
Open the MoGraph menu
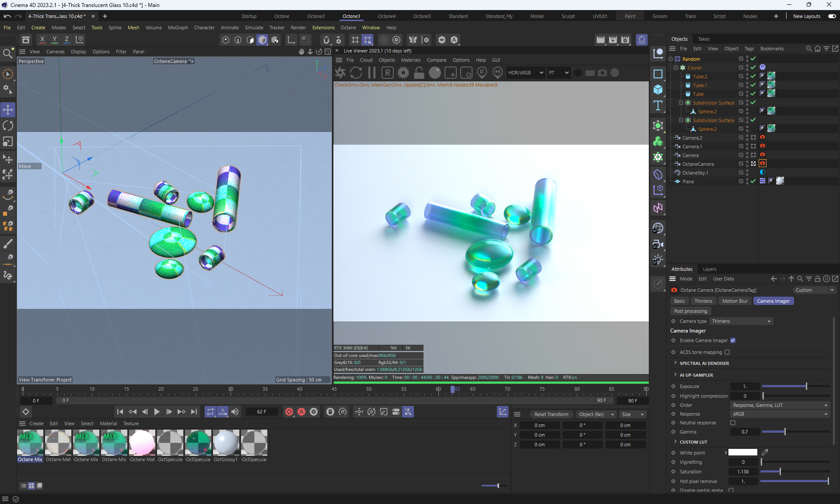click(x=178, y=28)
